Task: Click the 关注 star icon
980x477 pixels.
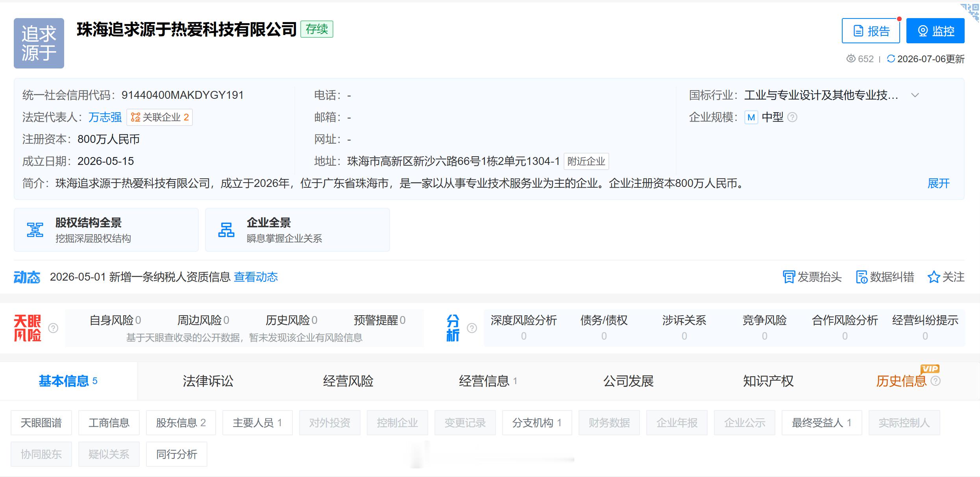Action: [933, 277]
